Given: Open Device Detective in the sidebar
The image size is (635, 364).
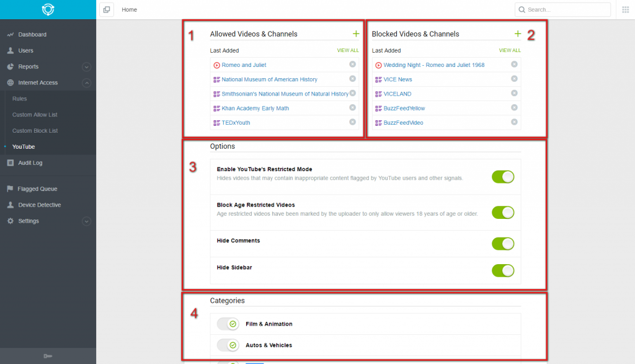Looking at the screenshot, I should point(39,205).
